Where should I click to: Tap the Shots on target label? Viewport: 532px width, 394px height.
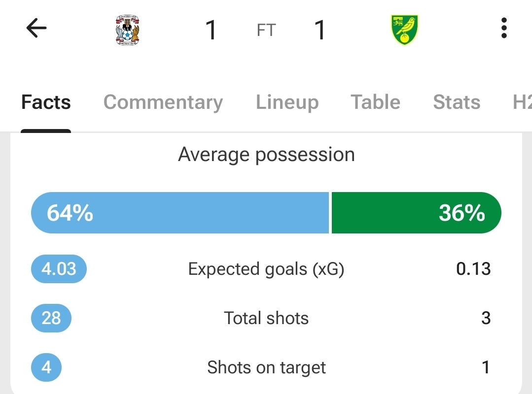[x=266, y=367]
